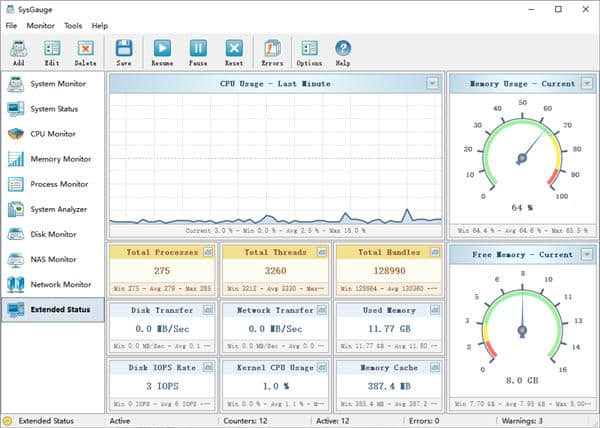Image resolution: width=600 pixels, height=428 pixels.
Task: Click the Help toolbar icon
Action: point(343,51)
